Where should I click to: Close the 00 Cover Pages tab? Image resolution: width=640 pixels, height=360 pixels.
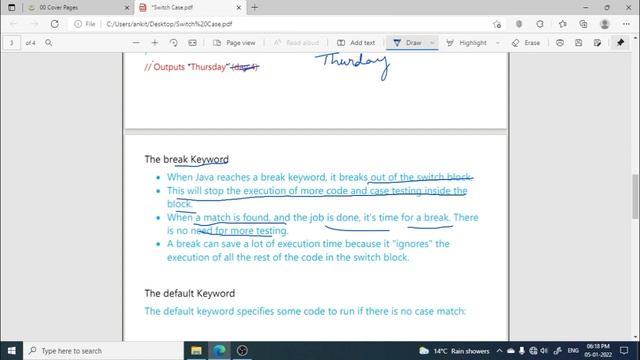(127, 7)
